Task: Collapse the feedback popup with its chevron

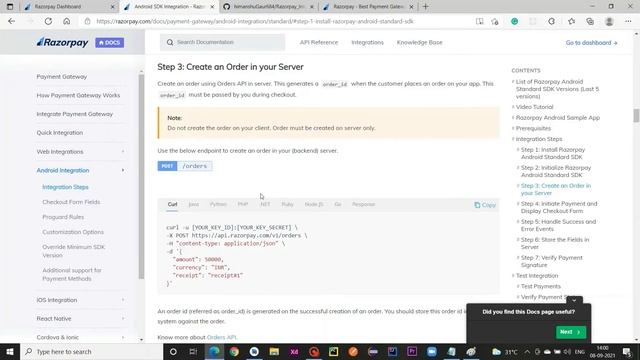Action: click(574, 300)
